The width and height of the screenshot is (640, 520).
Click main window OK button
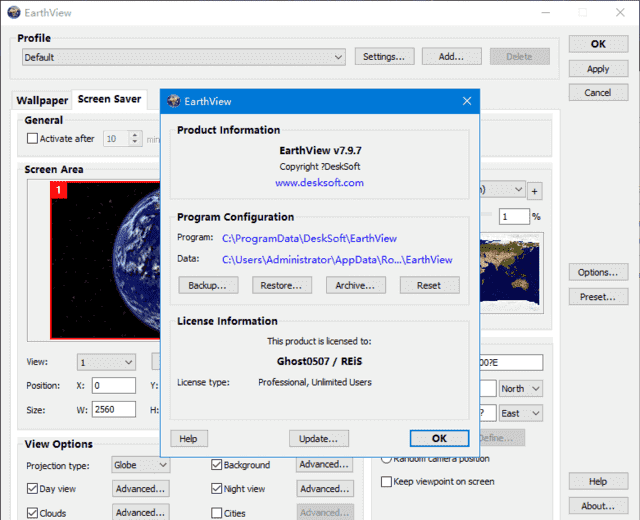598,44
